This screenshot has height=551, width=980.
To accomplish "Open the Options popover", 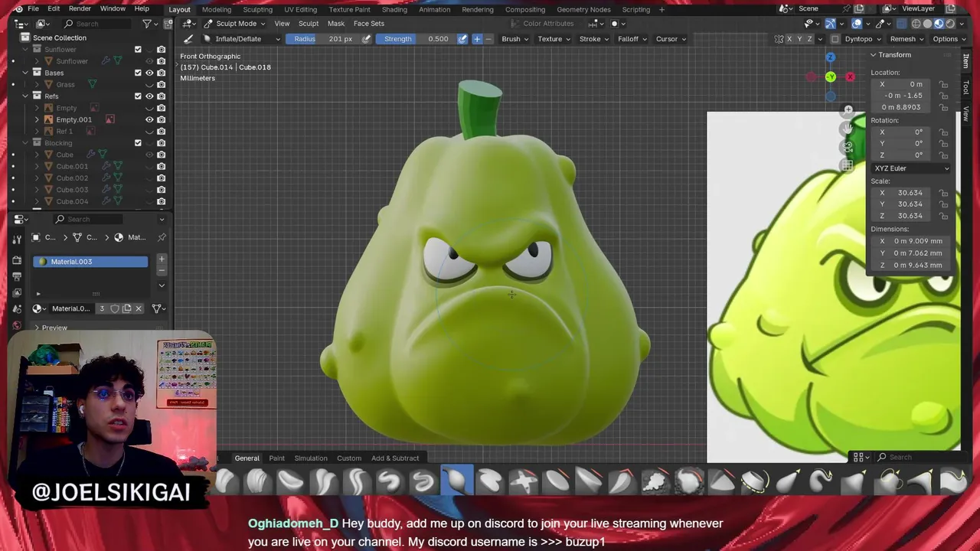I will (948, 39).
